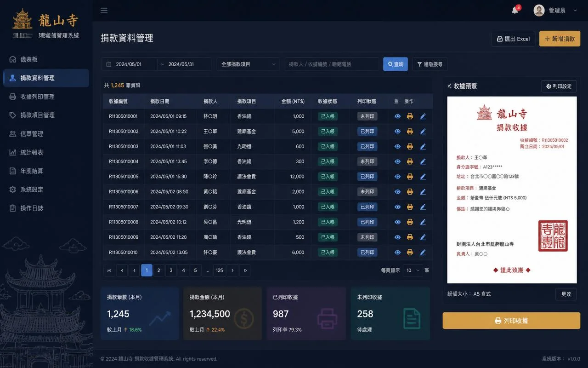The image size is (588, 368).
Task: Click the large 列印收據 button
Action: (511, 321)
